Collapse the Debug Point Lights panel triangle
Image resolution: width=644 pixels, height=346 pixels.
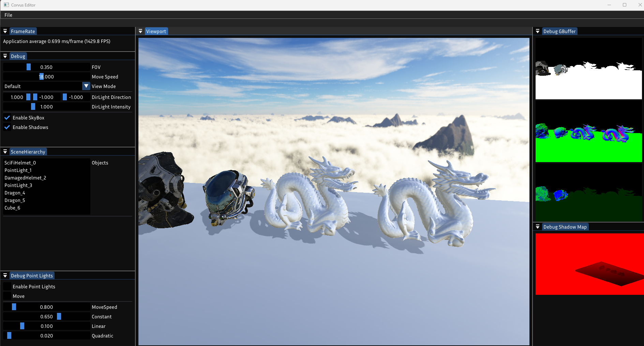5,276
